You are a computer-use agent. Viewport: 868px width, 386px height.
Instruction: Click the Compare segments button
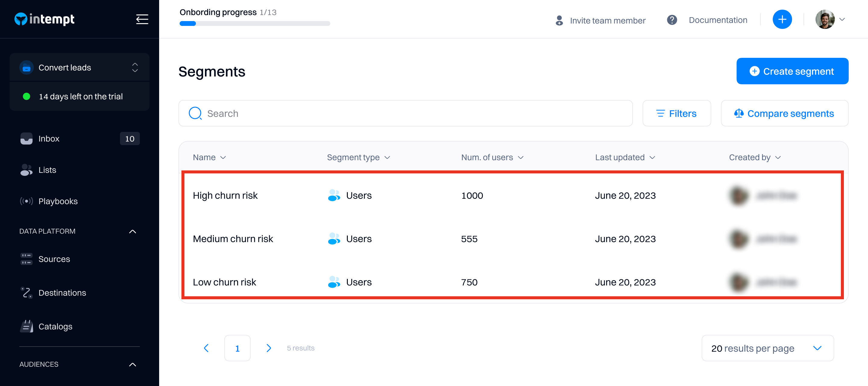784,114
